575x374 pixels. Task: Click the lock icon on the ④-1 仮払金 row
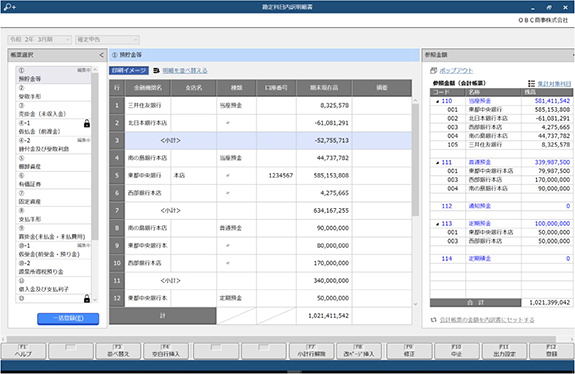click(x=87, y=124)
